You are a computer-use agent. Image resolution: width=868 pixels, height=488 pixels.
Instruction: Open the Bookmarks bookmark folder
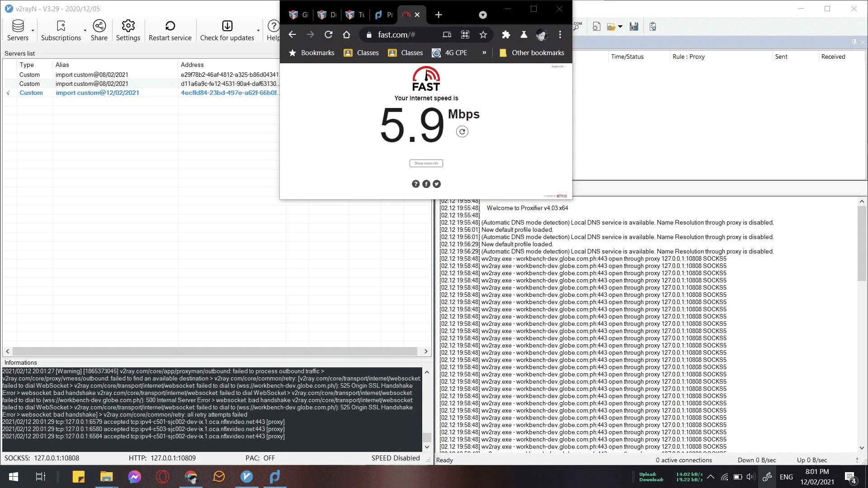point(311,53)
